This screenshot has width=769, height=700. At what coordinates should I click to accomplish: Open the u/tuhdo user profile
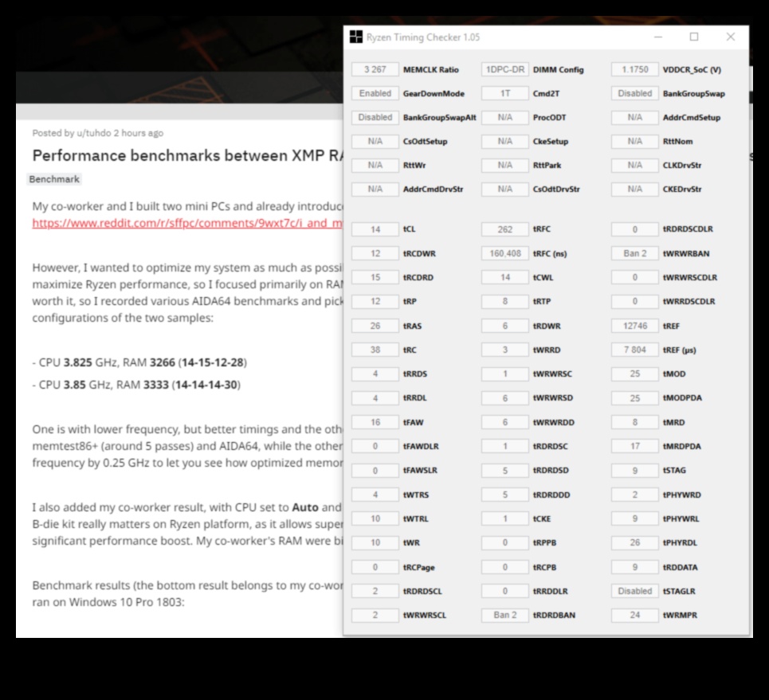click(x=94, y=133)
